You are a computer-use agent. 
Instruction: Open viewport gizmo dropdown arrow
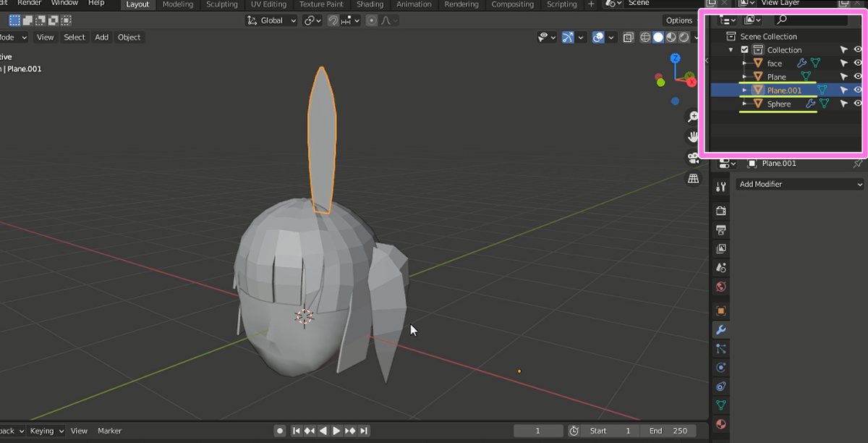(581, 37)
